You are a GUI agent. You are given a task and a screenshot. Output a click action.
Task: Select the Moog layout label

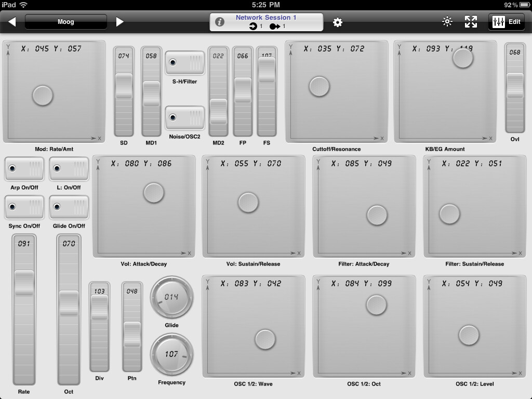(66, 21)
